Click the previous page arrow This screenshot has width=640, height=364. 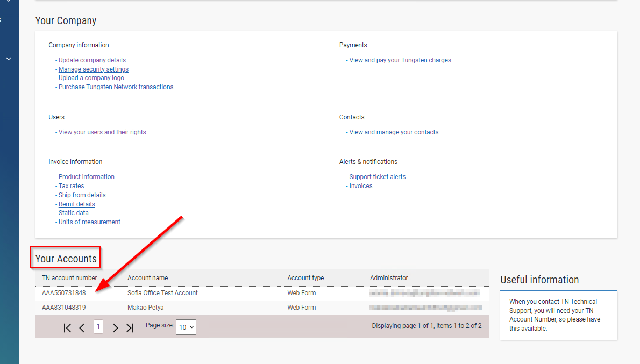pyautogui.click(x=82, y=327)
